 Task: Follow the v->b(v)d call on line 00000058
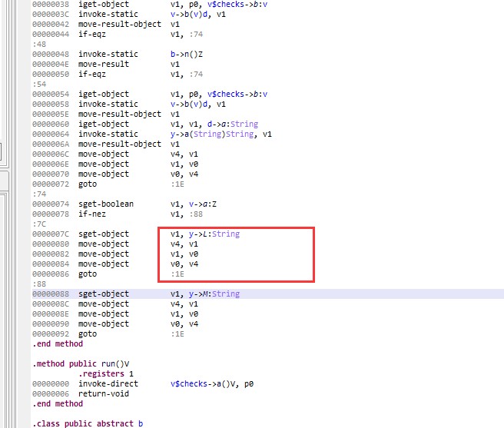pyautogui.click(x=189, y=104)
